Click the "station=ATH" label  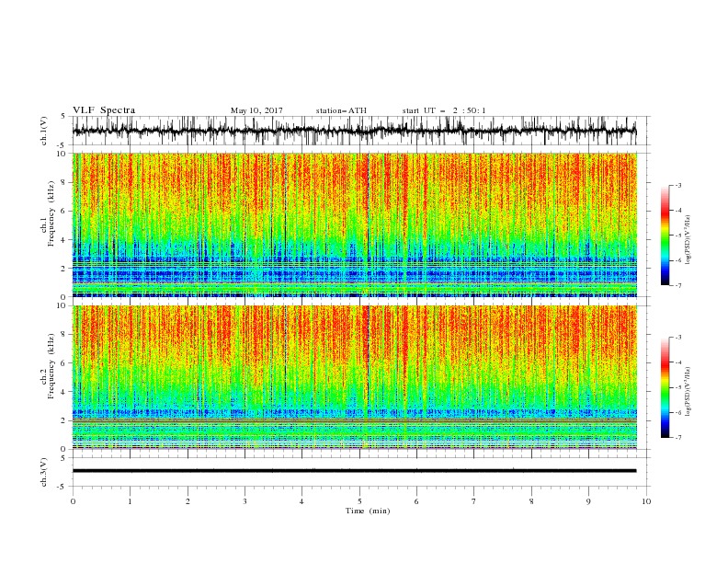pyautogui.click(x=341, y=110)
